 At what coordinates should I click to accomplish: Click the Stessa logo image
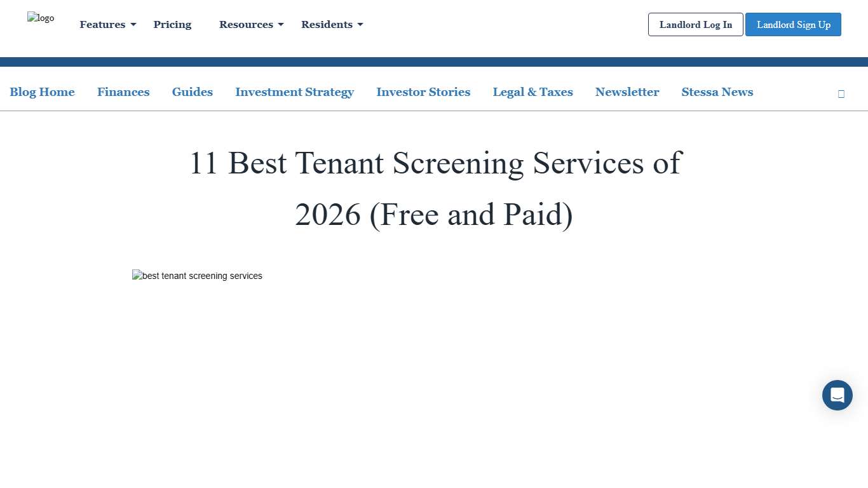click(41, 18)
